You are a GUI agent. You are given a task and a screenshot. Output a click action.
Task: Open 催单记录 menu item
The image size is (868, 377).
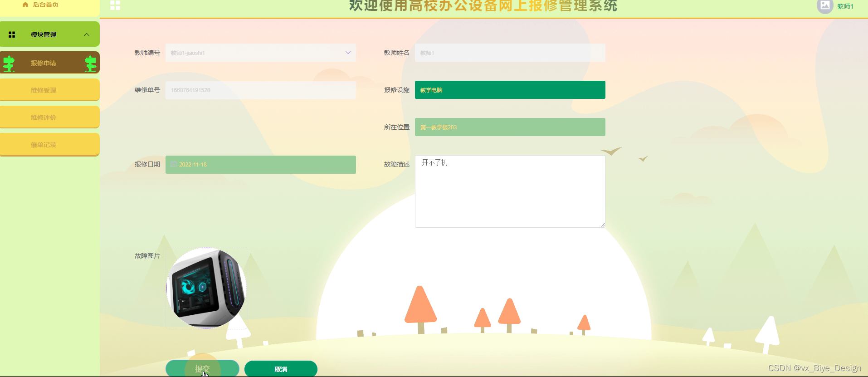50,144
